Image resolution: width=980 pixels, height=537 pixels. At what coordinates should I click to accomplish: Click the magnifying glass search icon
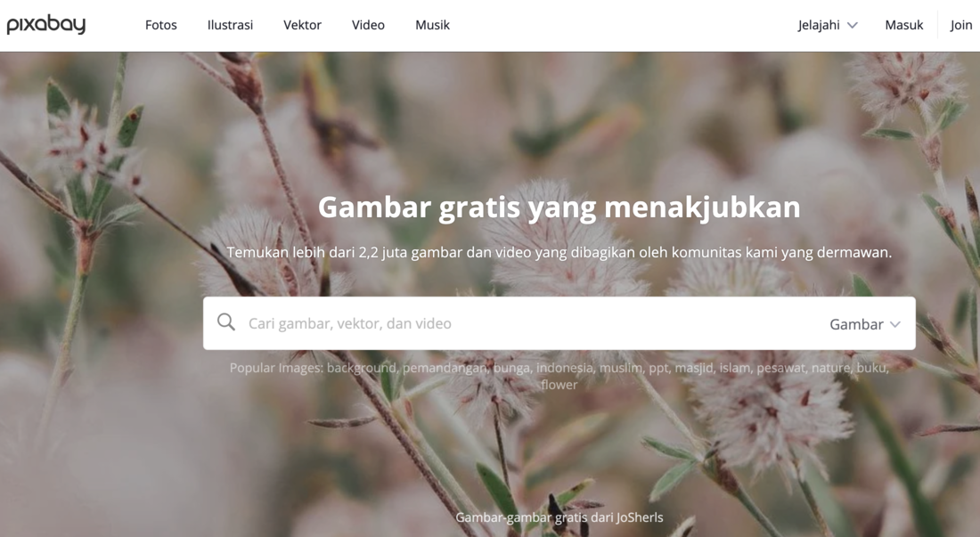click(x=226, y=322)
